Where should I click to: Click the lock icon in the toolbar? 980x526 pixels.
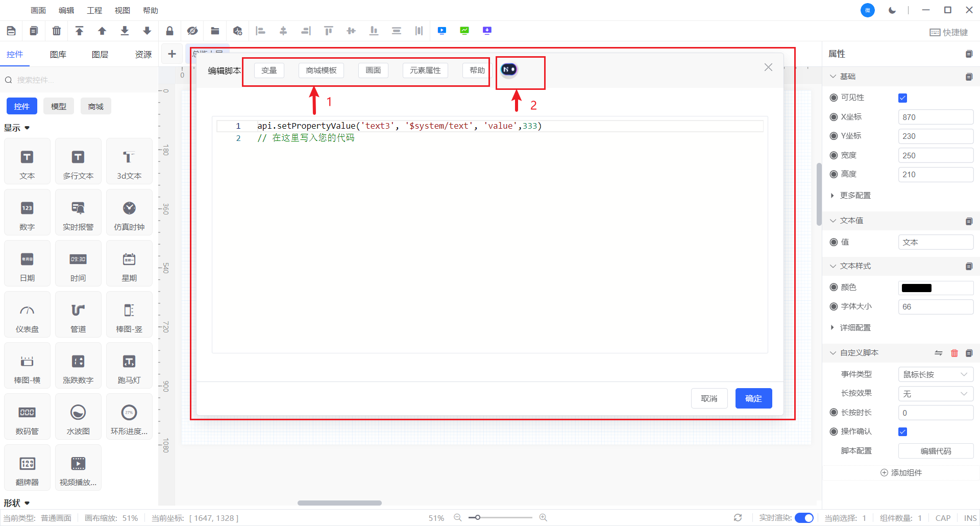point(169,31)
